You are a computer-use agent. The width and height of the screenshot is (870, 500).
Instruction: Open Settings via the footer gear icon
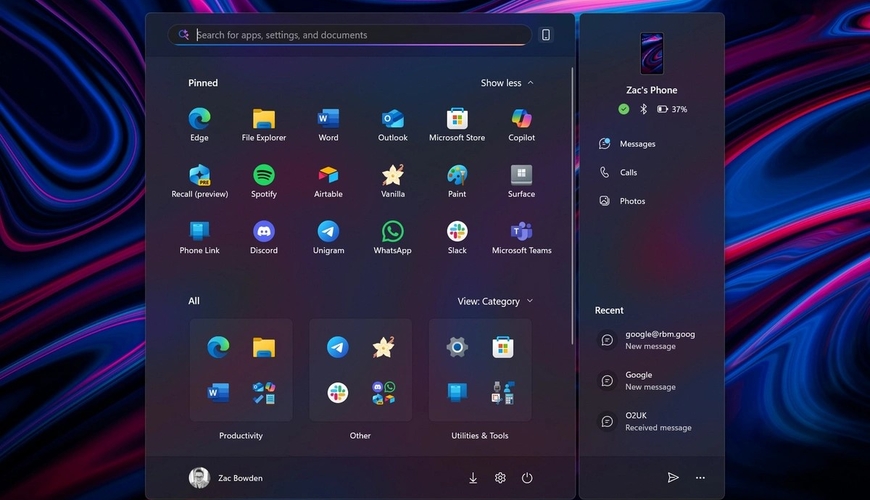(500, 478)
